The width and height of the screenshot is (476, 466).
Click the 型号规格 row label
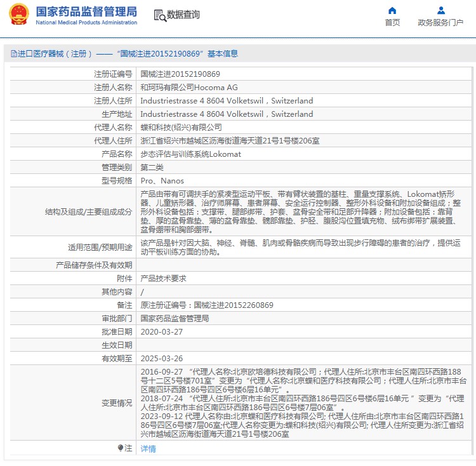pos(117,181)
